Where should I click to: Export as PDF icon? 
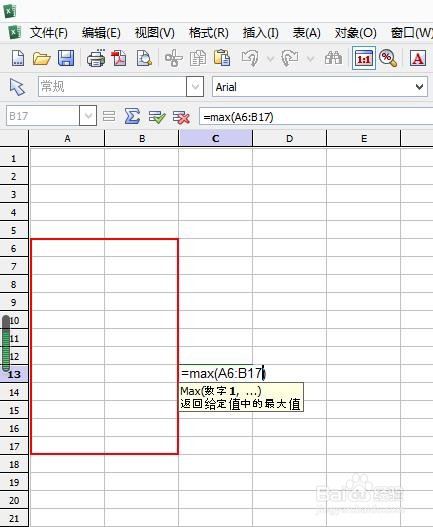coord(119,58)
